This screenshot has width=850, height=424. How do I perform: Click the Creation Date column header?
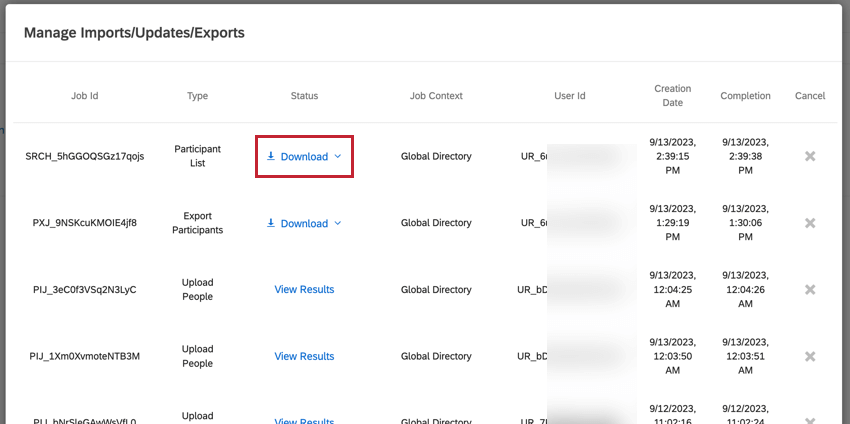coord(673,96)
